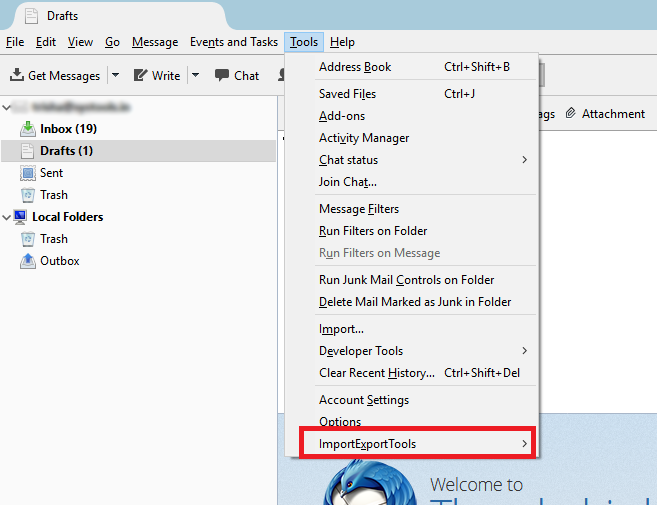Expand the Chat status submenu
657x505 pixels.
(524, 160)
